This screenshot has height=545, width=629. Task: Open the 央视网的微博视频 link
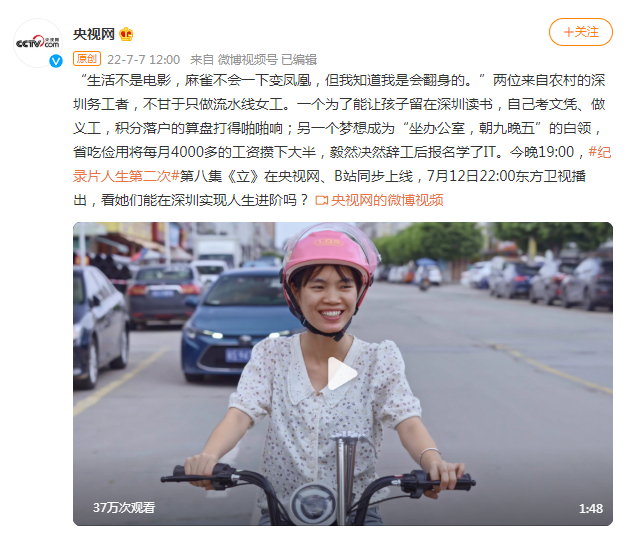coord(387,200)
